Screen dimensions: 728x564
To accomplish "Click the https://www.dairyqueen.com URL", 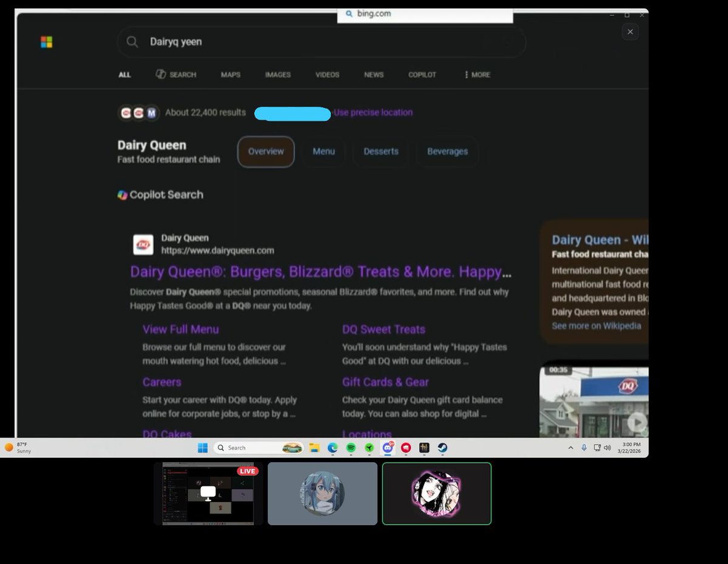I will point(218,250).
